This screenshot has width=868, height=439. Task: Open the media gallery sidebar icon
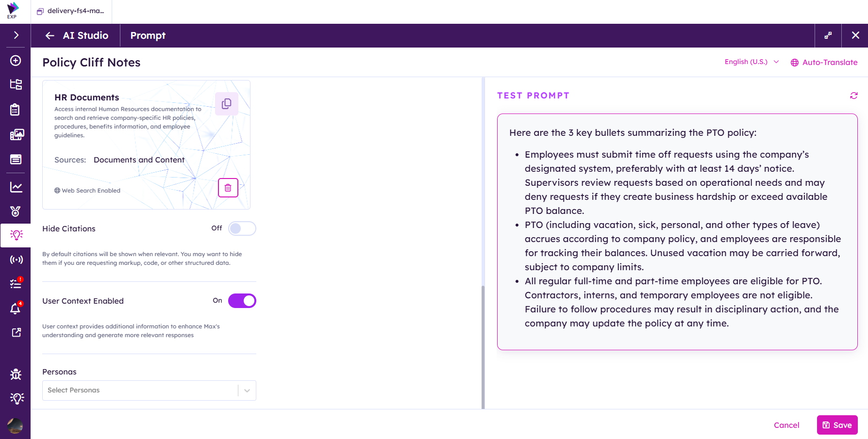click(x=16, y=134)
